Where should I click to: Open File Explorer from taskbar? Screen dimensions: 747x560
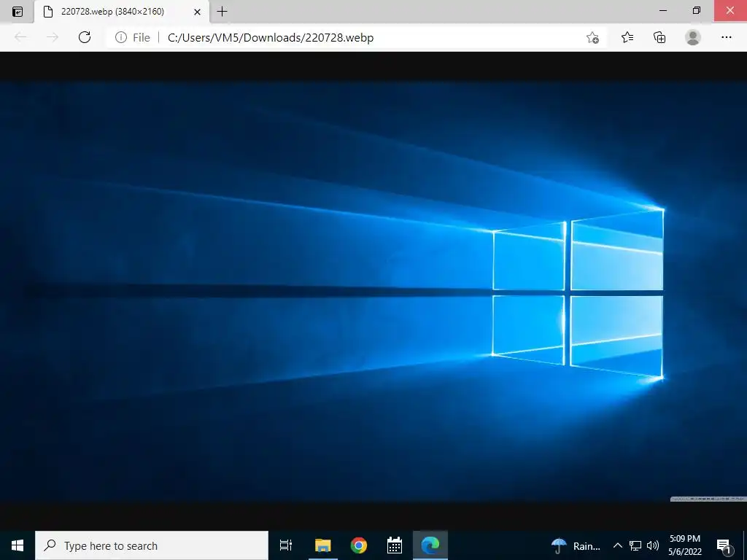tap(322, 545)
